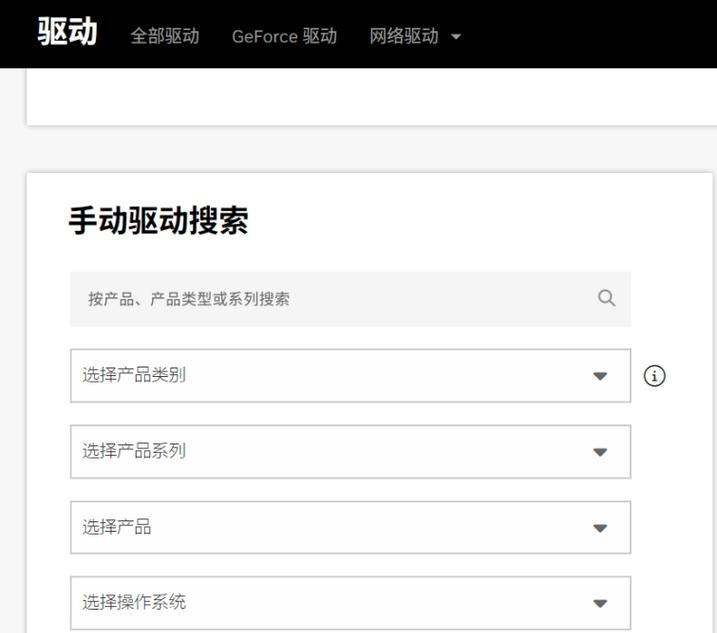Open the 选择产品类别 dropdown

tap(350, 376)
